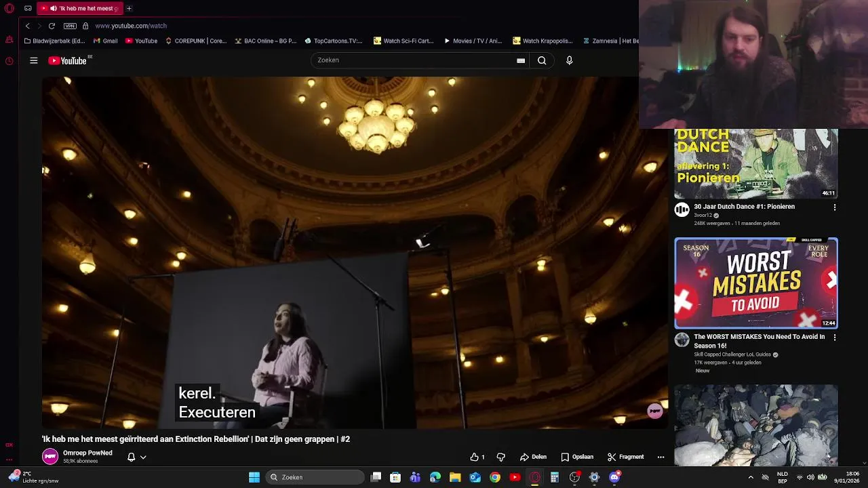This screenshot has width=868, height=488.
Task: Open options for WORST MISTAKES video
Action: [835, 337]
